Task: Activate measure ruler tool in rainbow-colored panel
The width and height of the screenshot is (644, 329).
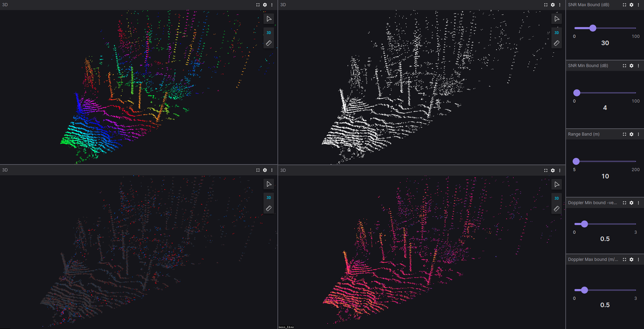Action: (269, 43)
